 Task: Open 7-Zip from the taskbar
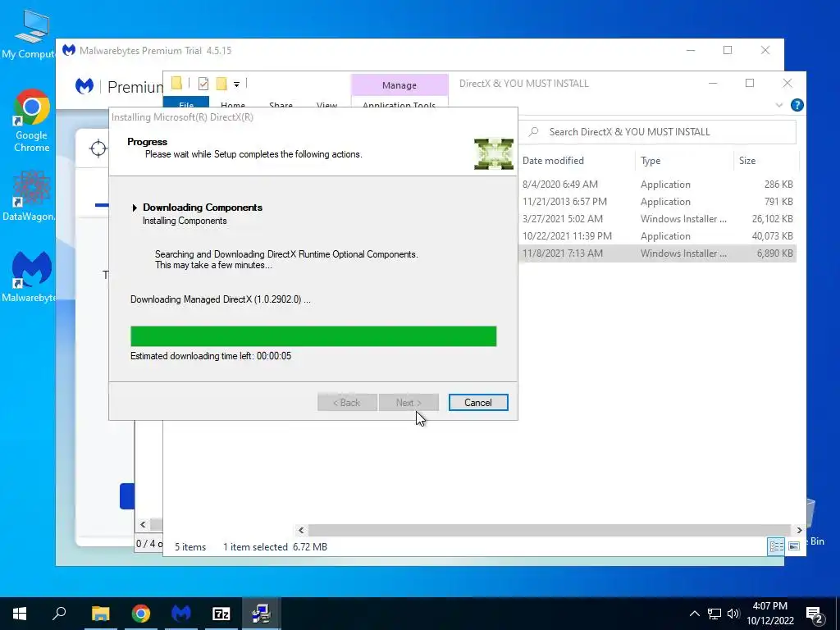(221, 614)
